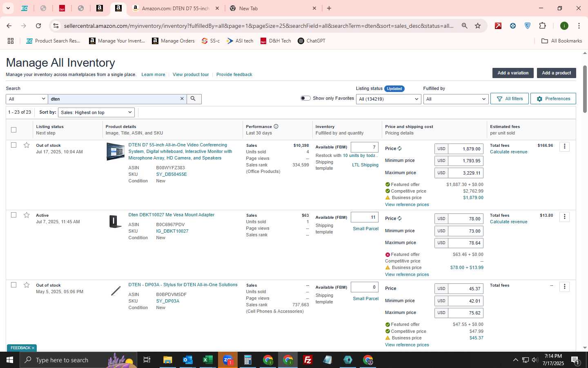Toggle Show only Favorites switch
Screen dimensions: 588x368
tap(305, 98)
